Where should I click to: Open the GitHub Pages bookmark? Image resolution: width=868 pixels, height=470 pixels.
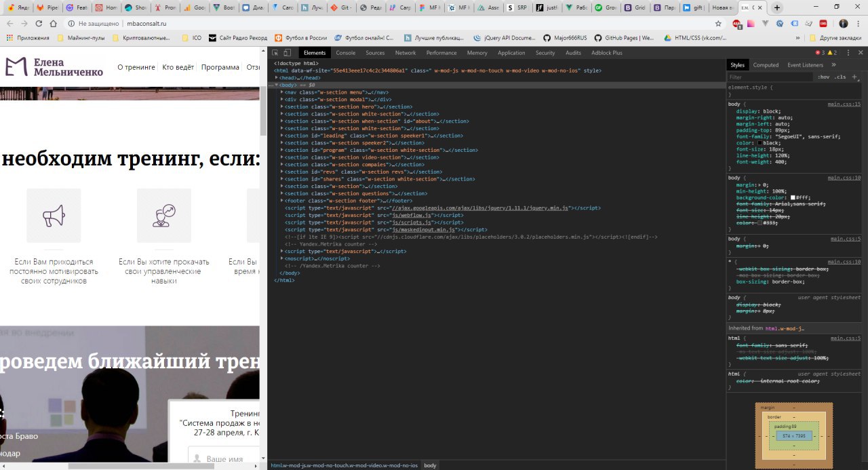click(623, 38)
